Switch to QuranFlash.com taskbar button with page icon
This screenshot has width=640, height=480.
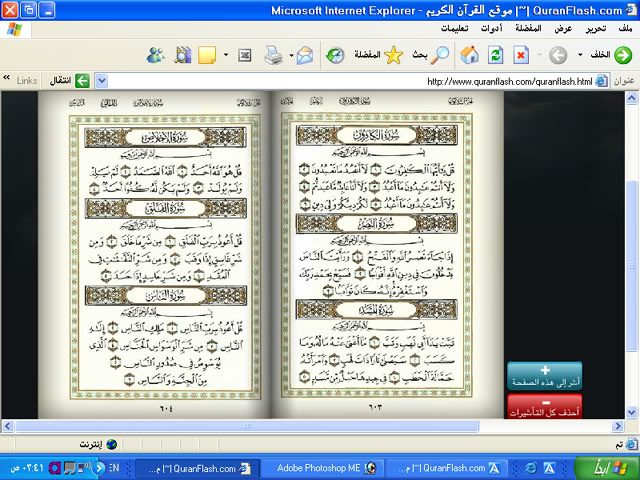tap(197, 468)
